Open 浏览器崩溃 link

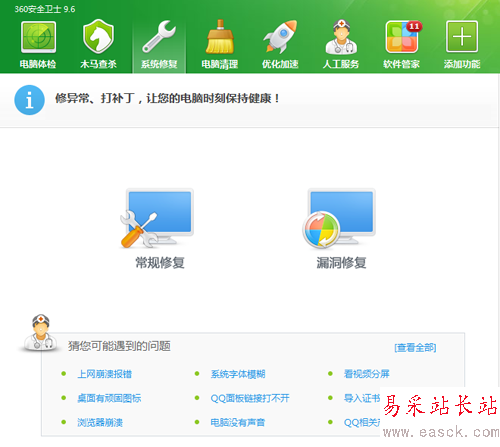click(x=100, y=422)
